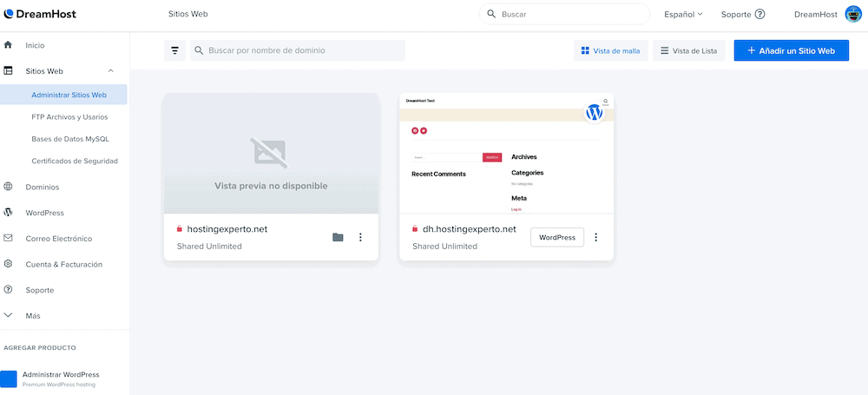Open Cuenta & Facturación section
This screenshot has width=868, height=395.
63,264
